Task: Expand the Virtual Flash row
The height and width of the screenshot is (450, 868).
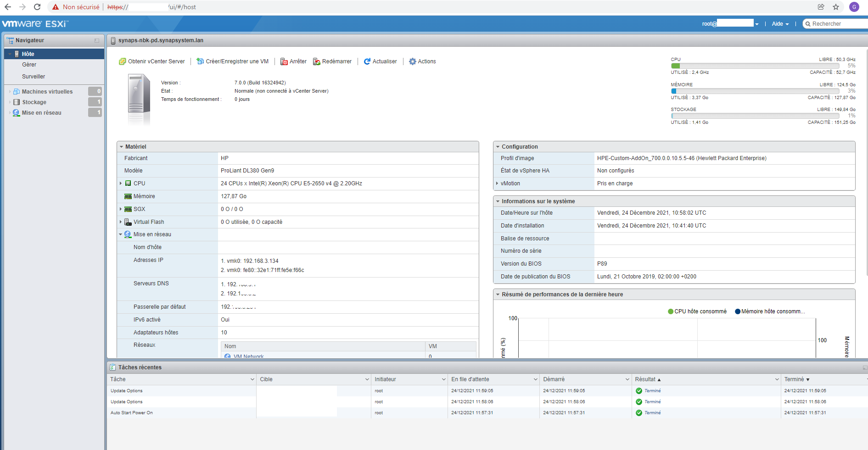Action: (x=121, y=222)
